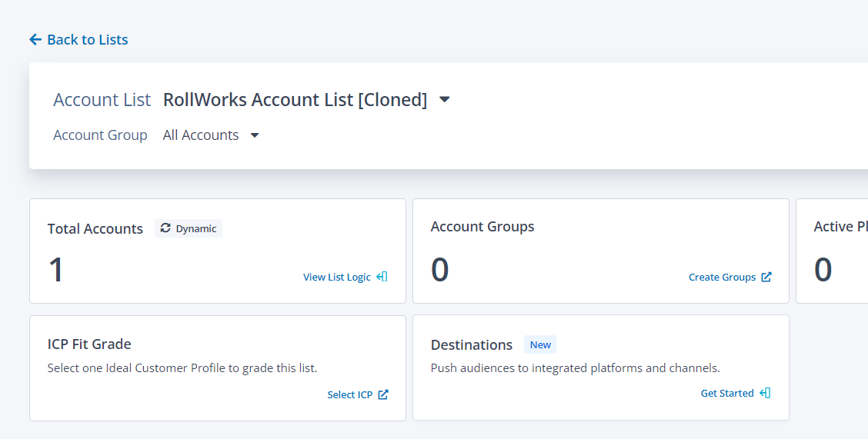
Task: Click the All Accounts group value
Action: click(200, 135)
